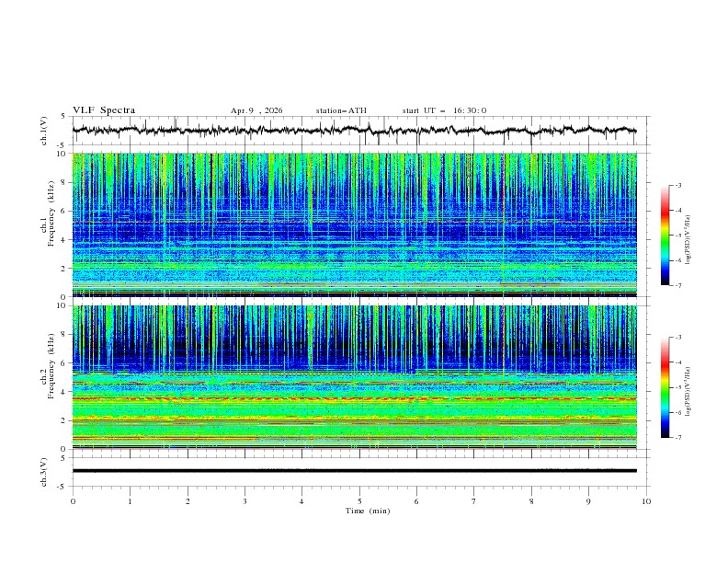728x563 pixels.
Task: Click the "-7" tick of the ch.1 colorbar
Action: tap(678, 285)
